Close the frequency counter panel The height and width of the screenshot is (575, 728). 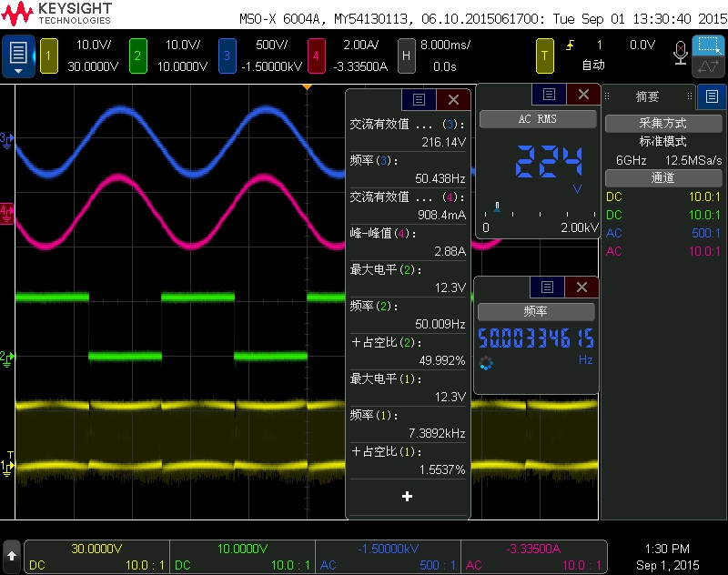pos(581,287)
